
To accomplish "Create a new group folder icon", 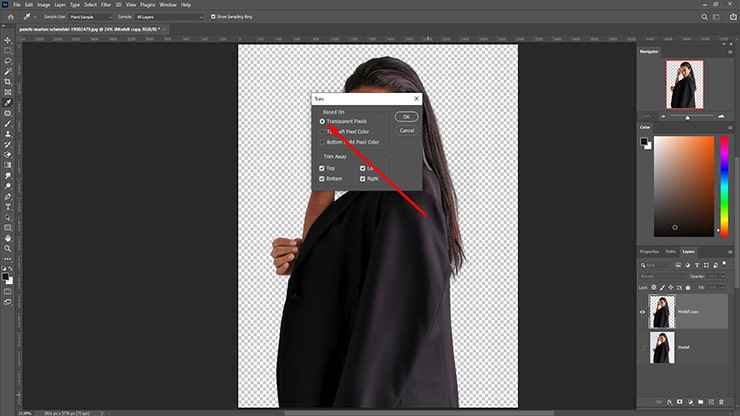I will [700, 402].
